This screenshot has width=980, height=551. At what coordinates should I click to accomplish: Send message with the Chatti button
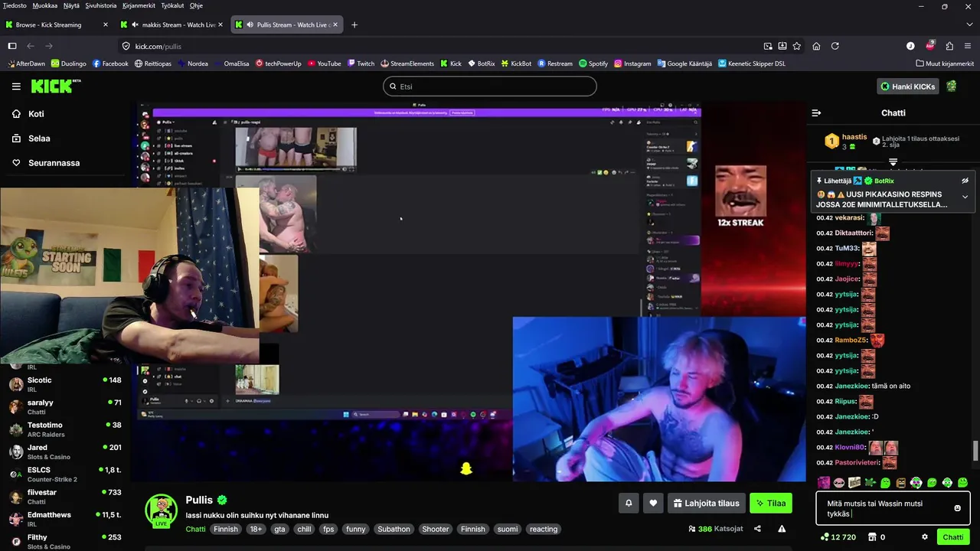point(953,537)
